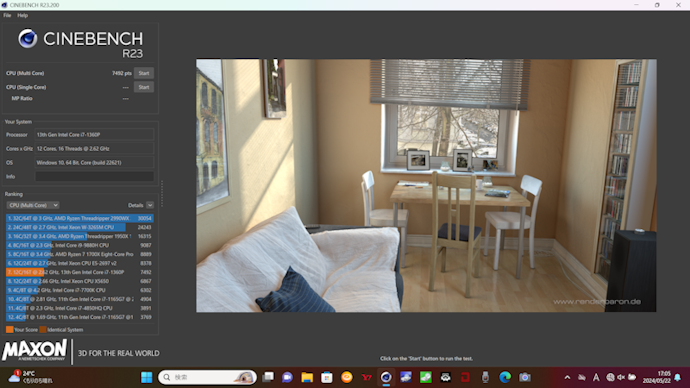Select the orange Core i7-1360P ranking row
The image size is (690, 388).
(x=80, y=272)
